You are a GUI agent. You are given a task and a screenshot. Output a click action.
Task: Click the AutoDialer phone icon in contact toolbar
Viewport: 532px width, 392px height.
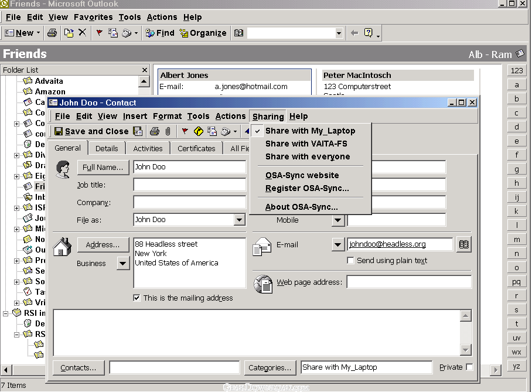226,131
